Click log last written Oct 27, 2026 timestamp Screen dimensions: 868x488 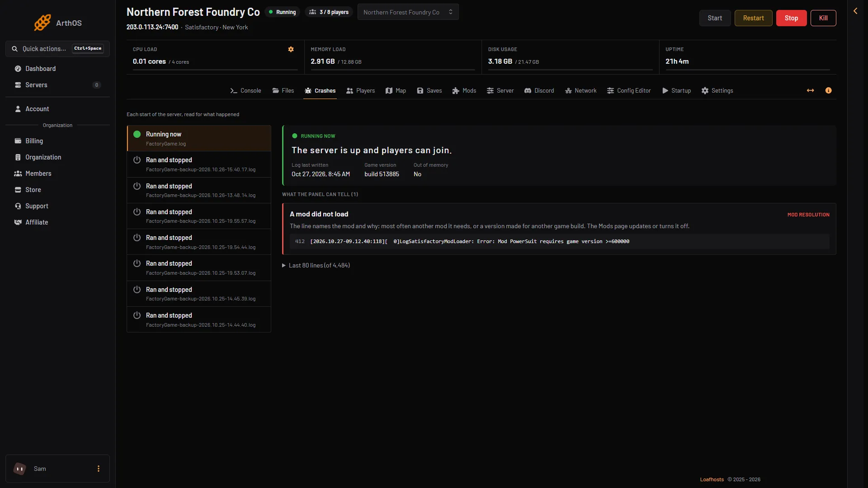pyautogui.click(x=321, y=174)
